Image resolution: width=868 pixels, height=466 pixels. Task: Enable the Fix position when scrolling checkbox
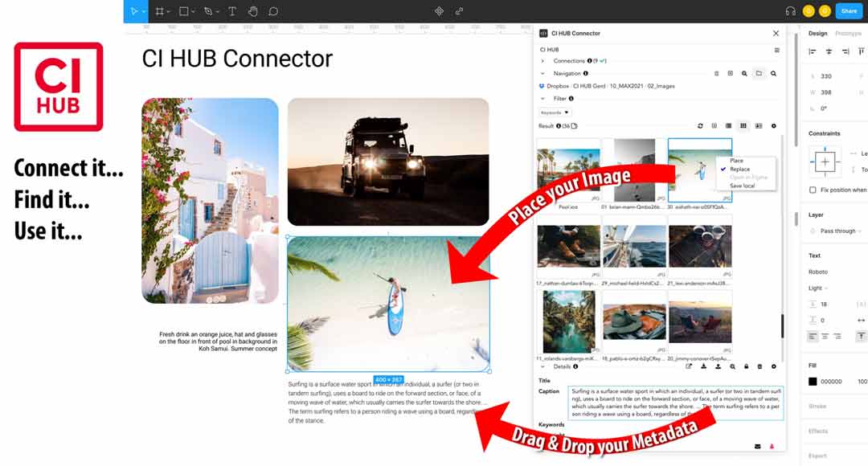(x=813, y=190)
